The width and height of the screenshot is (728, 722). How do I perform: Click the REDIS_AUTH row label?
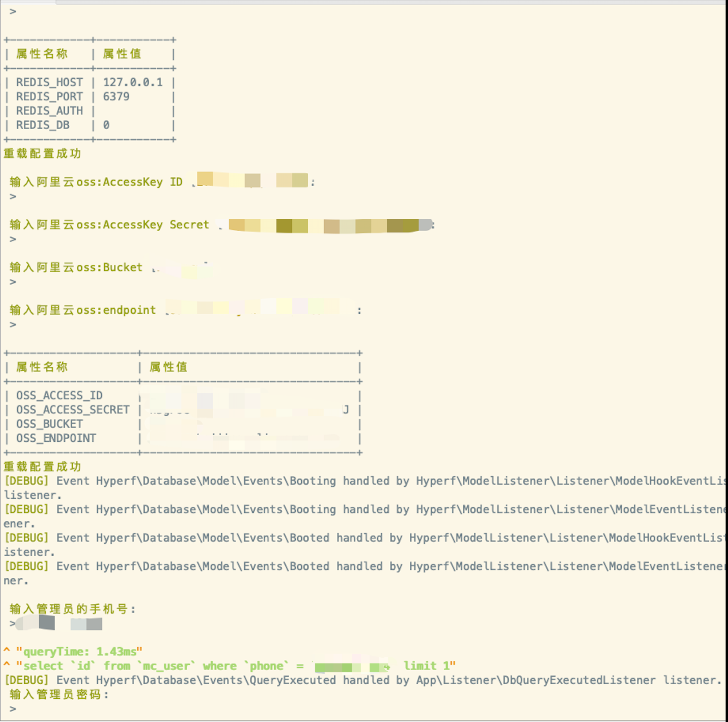[49, 111]
